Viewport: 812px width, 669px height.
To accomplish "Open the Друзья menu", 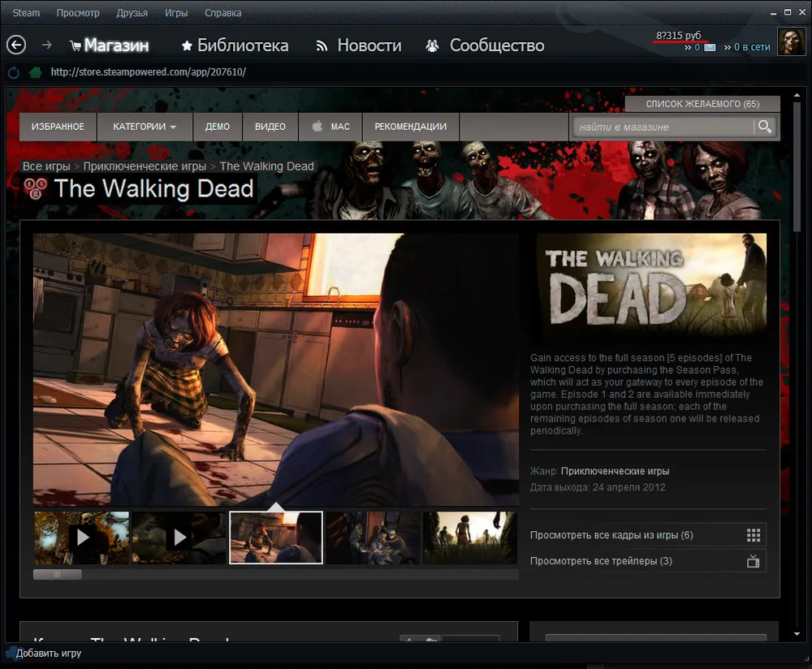I will coord(132,13).
